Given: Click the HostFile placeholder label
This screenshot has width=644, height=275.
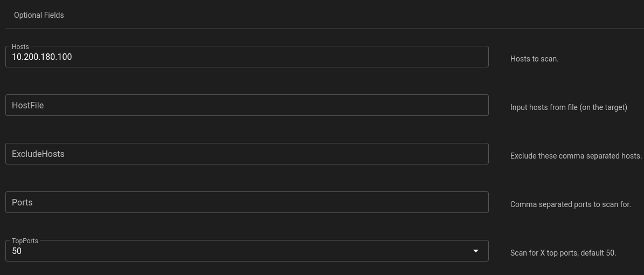Looking at the screenshot, I should pos(27,105).
